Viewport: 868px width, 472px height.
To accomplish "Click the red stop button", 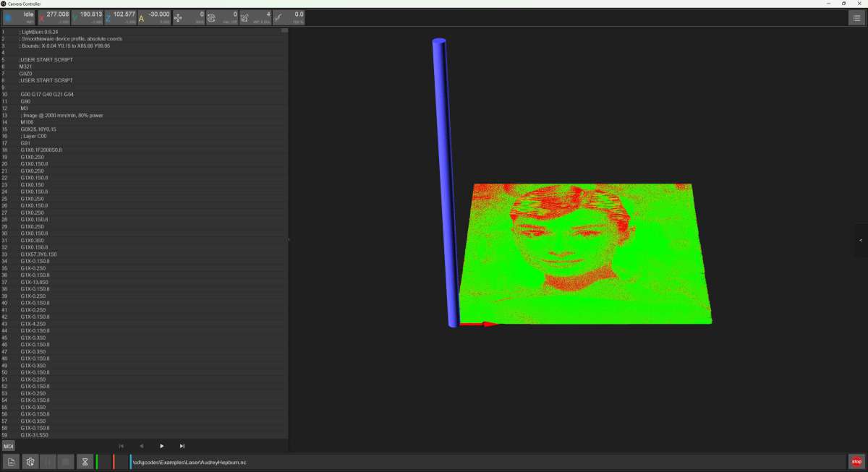I will tap(856, 461).
